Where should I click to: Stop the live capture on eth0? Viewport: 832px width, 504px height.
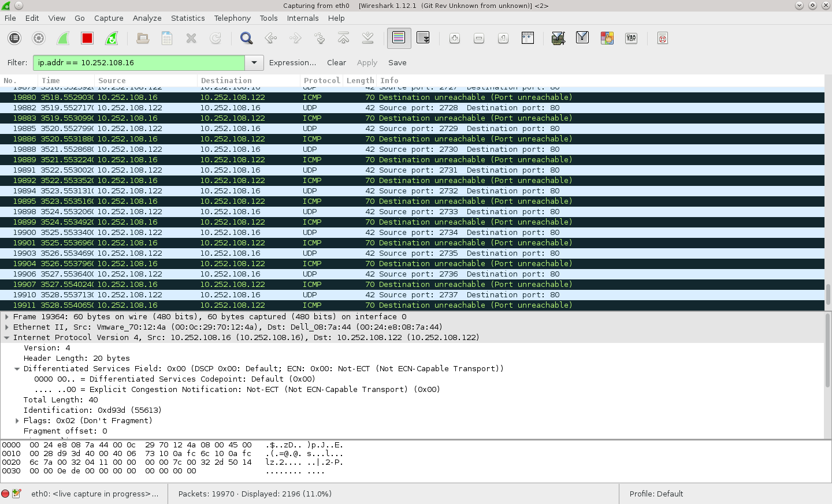87,38
